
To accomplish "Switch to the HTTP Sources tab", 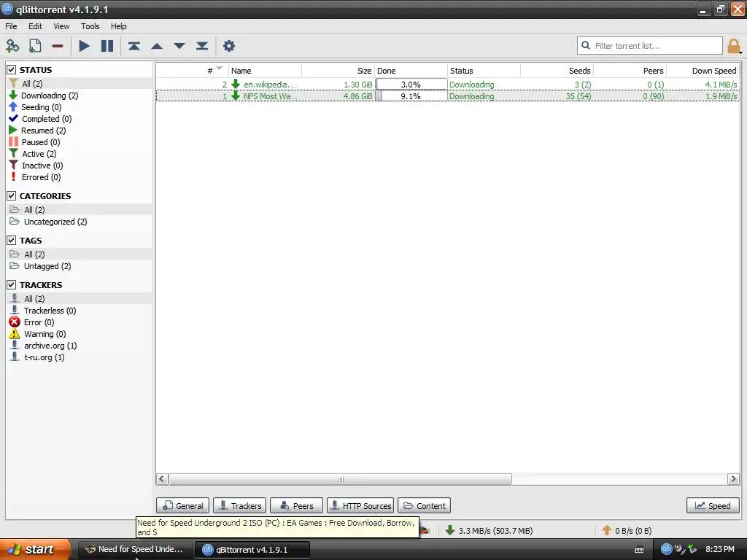I will pyautogui.click(x=360, y=506).
